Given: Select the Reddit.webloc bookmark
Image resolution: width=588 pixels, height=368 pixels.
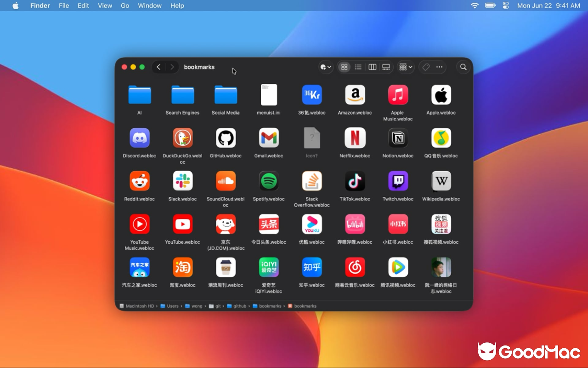Looking at the screenshot, I should point(140,181).
